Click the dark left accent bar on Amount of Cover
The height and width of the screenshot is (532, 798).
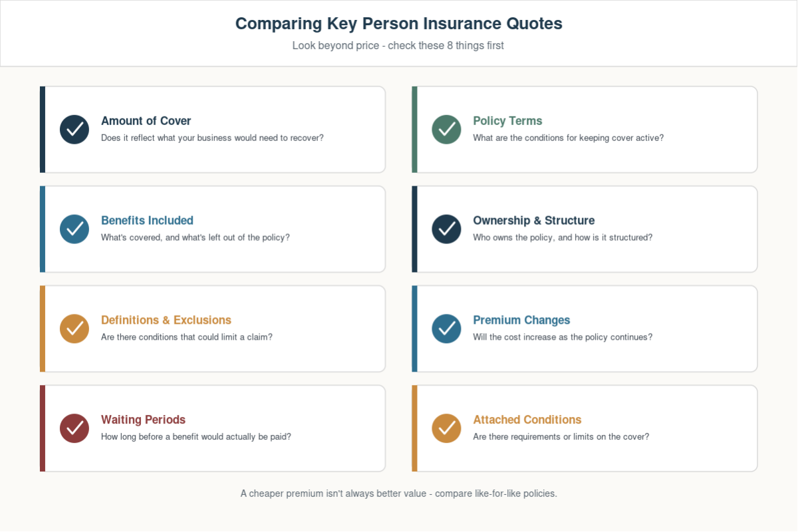point(43,130)
